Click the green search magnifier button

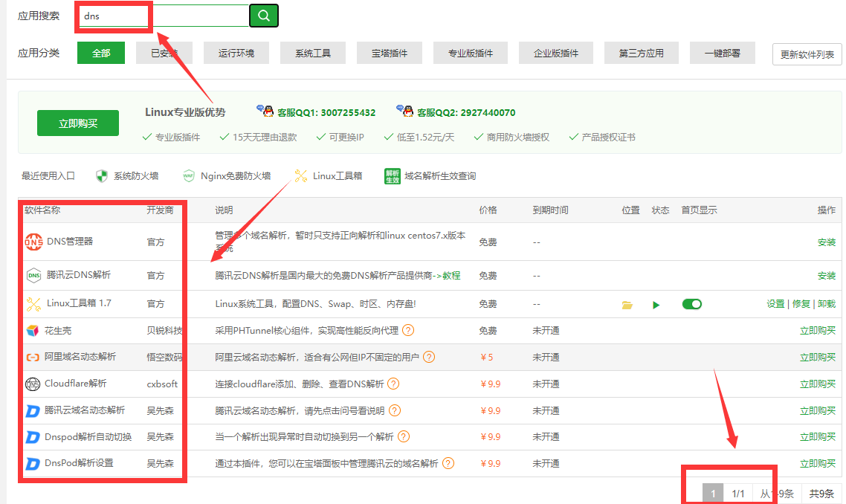(x=263, y=16)
